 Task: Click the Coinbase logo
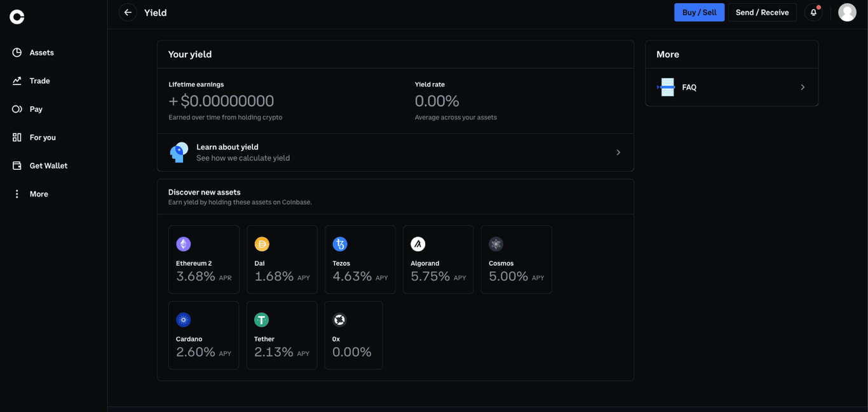(16, 17)
